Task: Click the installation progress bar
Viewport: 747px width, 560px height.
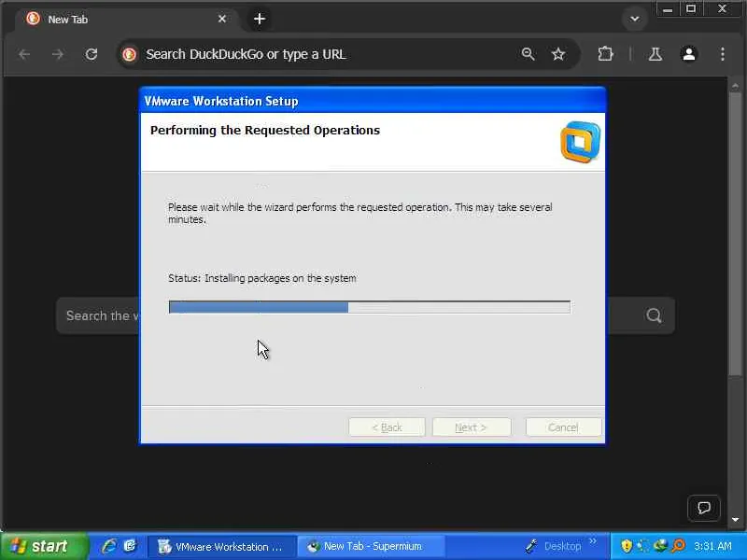Action: [x=369, y=307]
